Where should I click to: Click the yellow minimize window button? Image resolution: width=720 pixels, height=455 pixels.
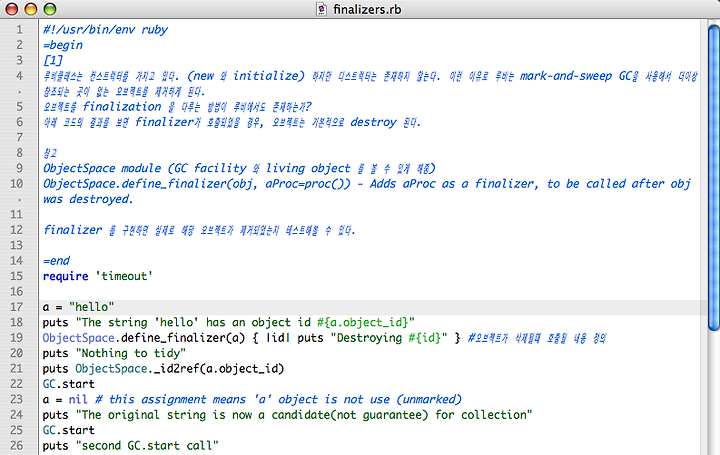click(x=30, y=9)
